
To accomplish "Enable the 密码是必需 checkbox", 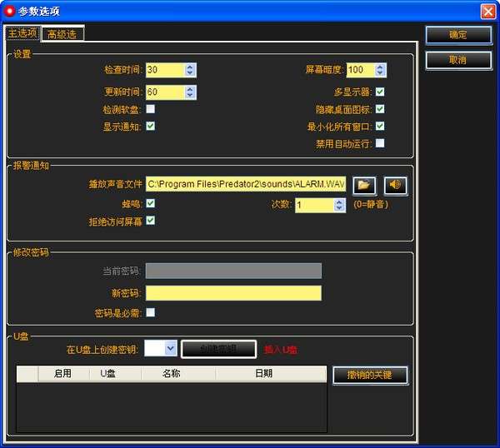I will point(151,312).
